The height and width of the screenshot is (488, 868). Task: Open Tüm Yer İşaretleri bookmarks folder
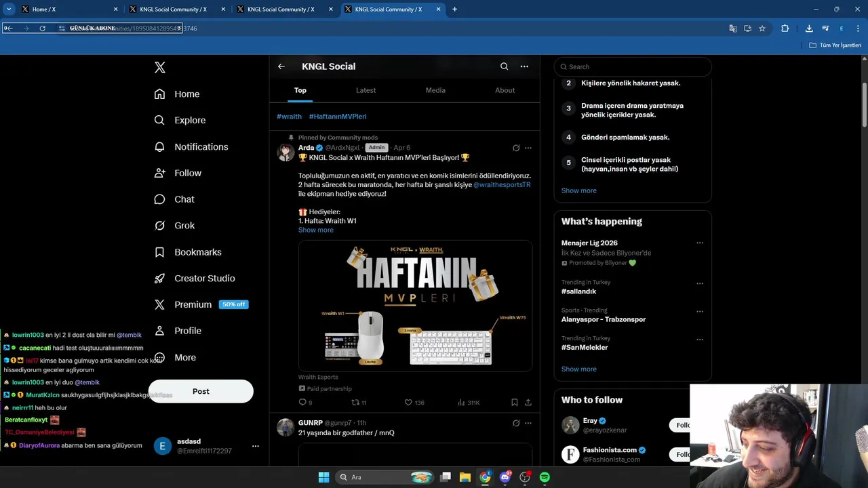835,45
